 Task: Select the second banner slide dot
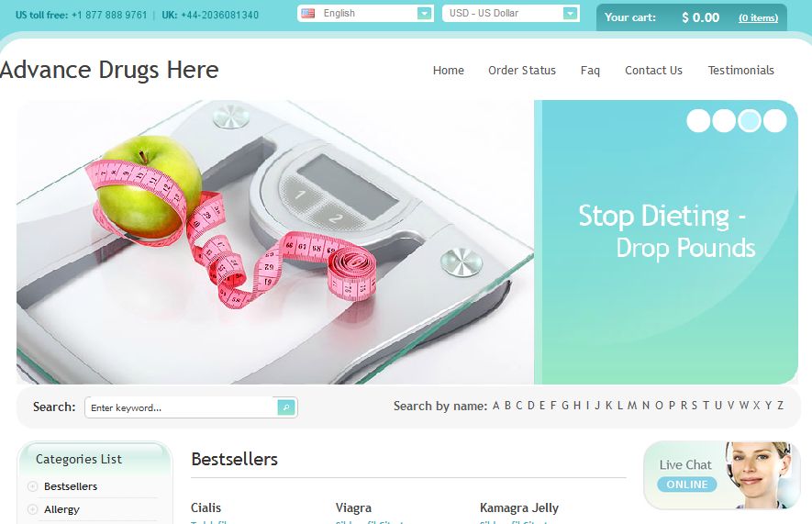pos(723,120)
